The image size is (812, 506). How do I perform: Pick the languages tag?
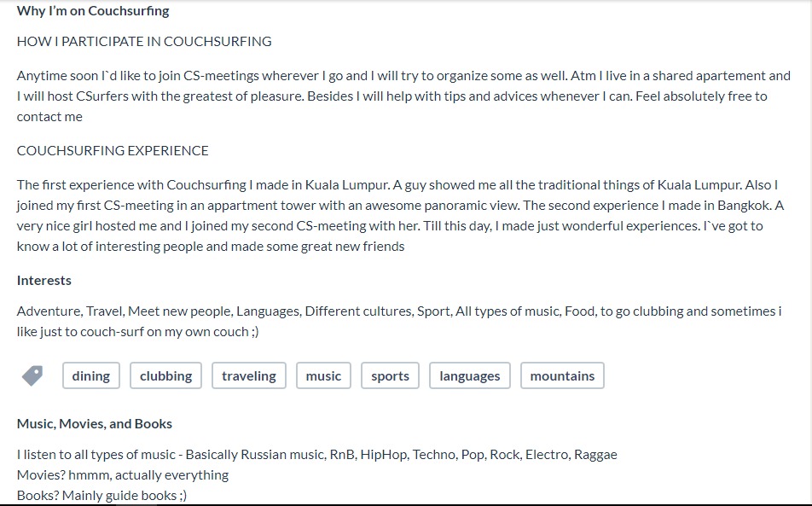(x=470, y=375)
